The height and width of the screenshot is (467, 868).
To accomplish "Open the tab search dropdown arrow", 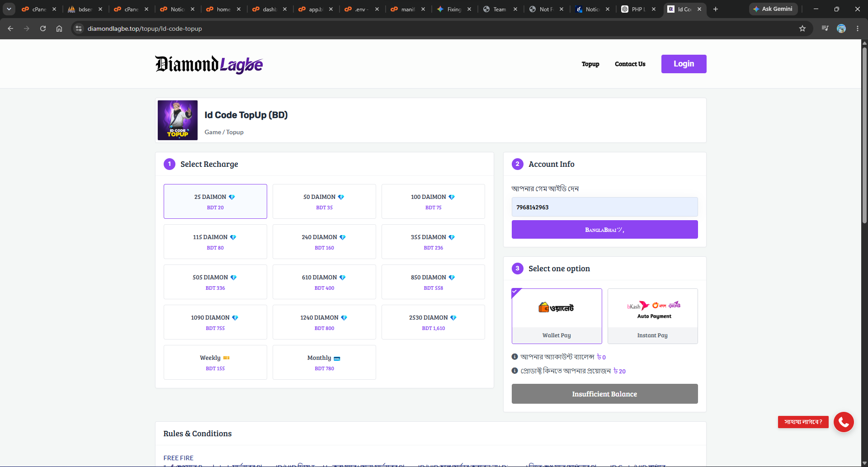I will (9, 9).
